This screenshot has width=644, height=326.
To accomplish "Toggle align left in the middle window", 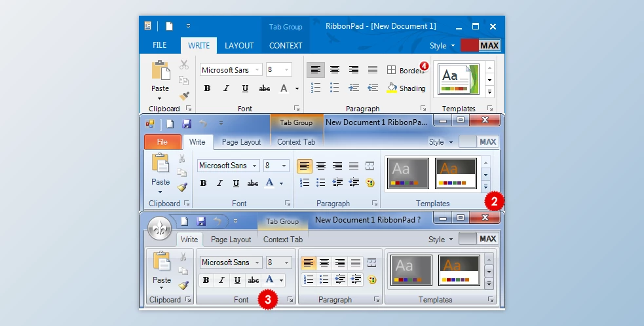I will tap(304, 166).
